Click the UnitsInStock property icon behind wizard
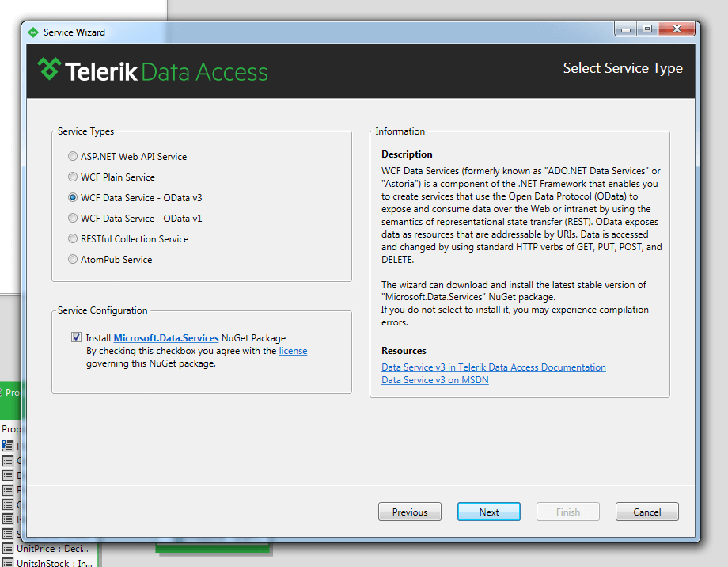This screenshot has height=567, width=728. point(8,562)
